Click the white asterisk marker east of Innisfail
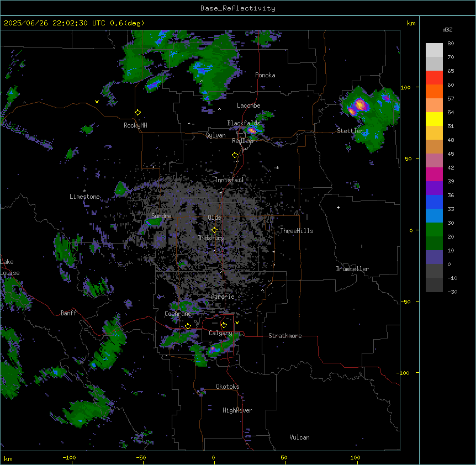 tap(277, 167)
